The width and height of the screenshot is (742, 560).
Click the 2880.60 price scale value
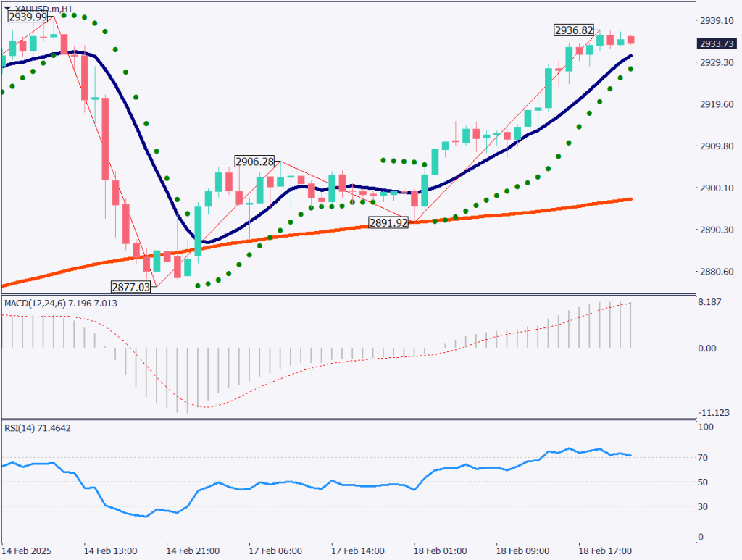(714, 272)
